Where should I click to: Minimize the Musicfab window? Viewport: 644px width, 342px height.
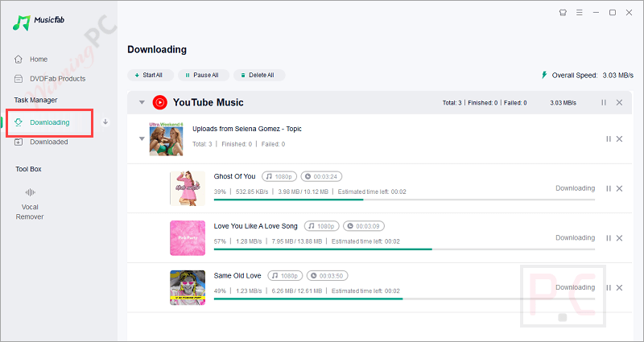tap(596, 13)
